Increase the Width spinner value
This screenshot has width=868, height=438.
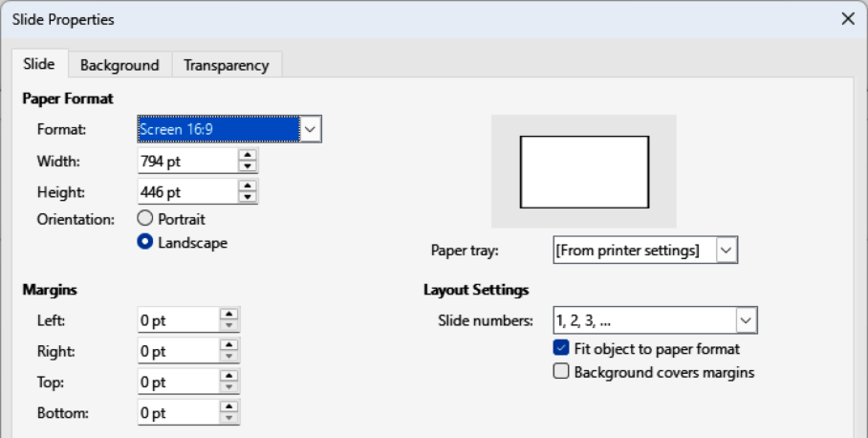click(249, 155)
